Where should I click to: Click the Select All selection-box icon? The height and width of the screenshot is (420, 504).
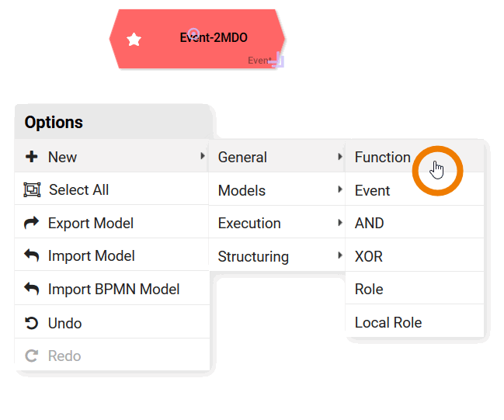coord(32,189)
